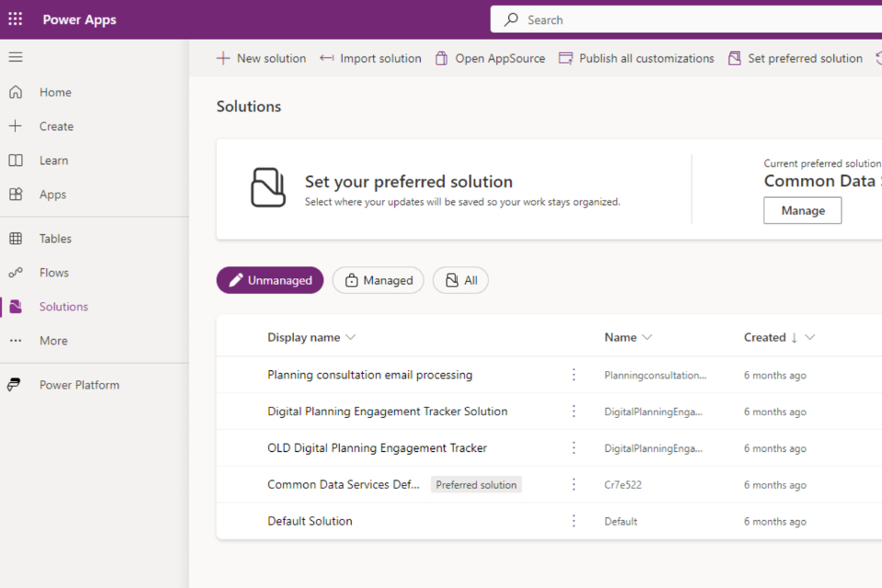Image resolution: width=882 pixels, height=588 pixels.
Task: Open Flows in the sidebar
Action: pyautogui.click(x=54, y=272)
